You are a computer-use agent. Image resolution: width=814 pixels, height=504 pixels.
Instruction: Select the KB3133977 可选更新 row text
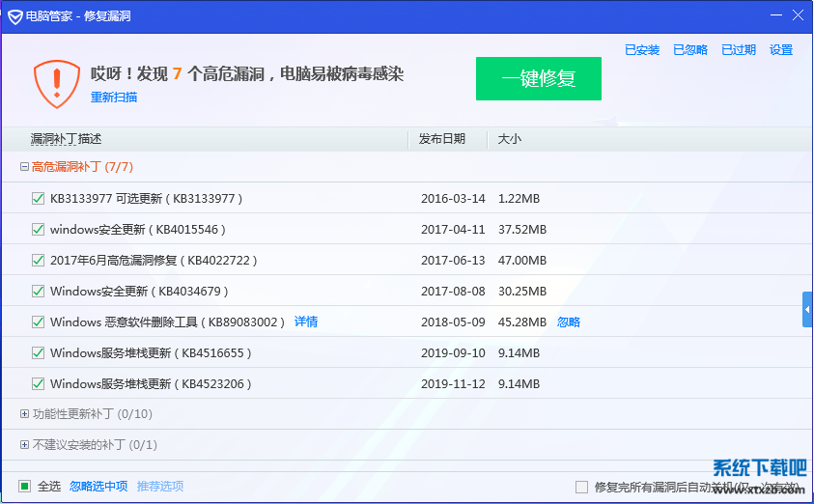(147, 198)
